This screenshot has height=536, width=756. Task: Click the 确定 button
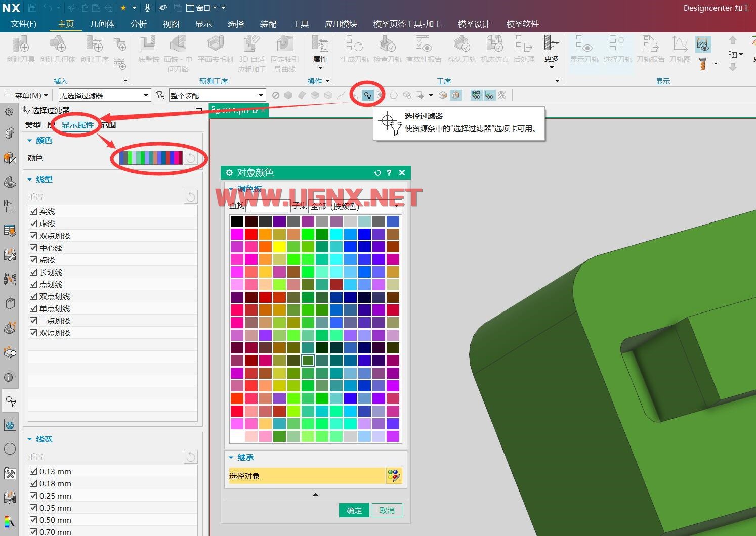354,510
